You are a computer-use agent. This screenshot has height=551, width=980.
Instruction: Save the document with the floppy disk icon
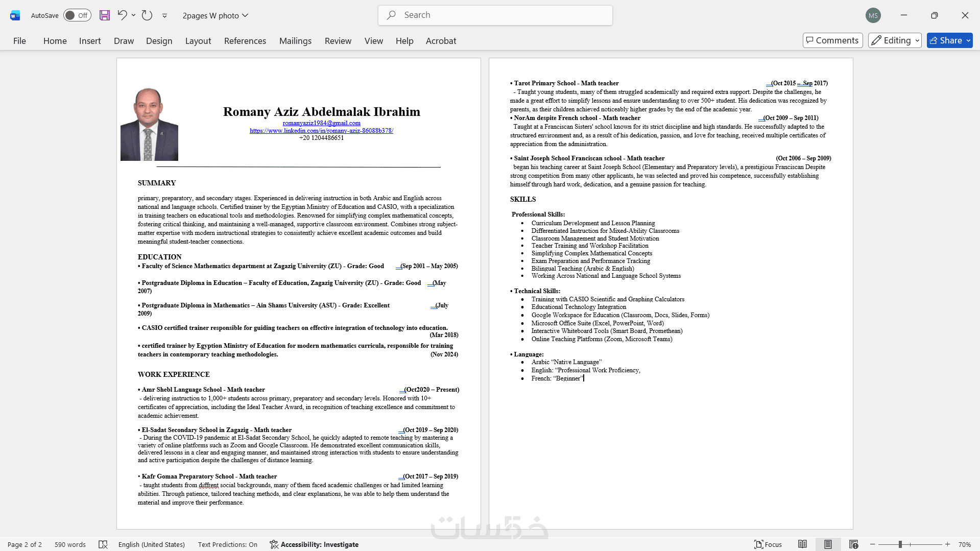105,15
